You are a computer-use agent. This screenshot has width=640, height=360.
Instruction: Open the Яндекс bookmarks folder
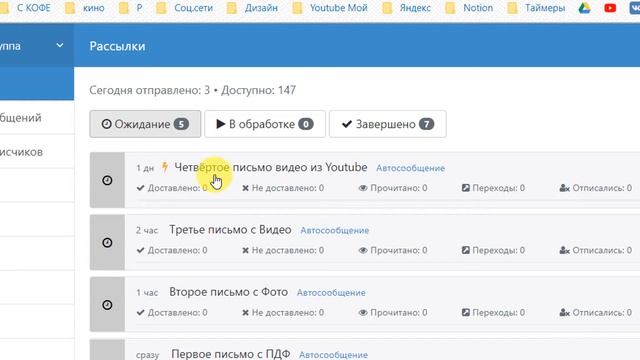tap(407, 8)
